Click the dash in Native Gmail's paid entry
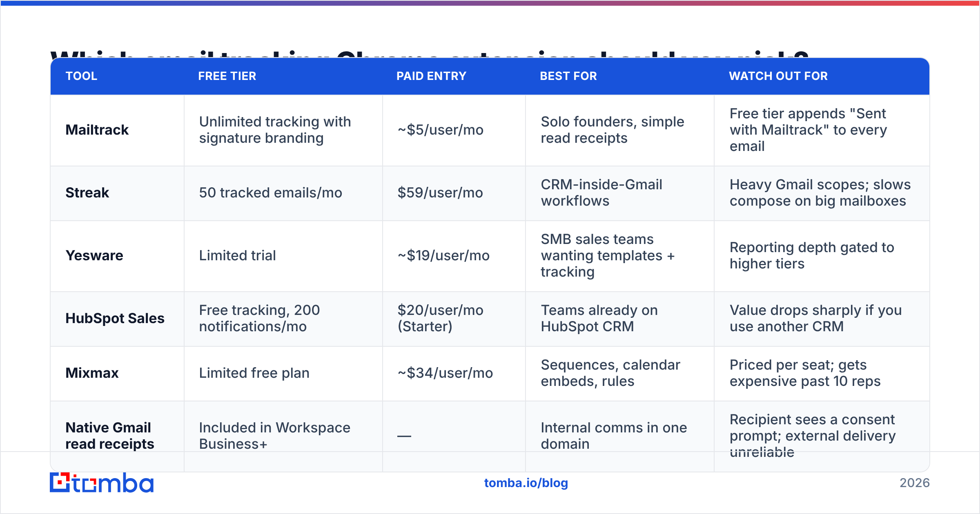 click(404, 436)
